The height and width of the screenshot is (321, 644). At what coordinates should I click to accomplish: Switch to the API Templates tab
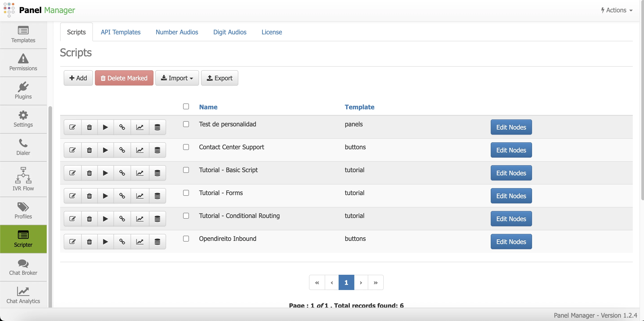click(120, 32)
